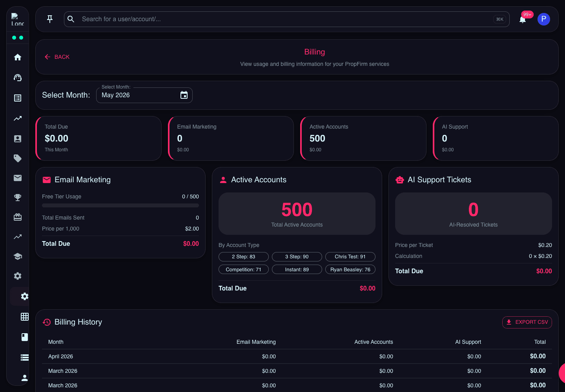The image size is (565, 392).
Task: Open the person profile icon at sidebar bottom
Action: click(x=25, y=378)
